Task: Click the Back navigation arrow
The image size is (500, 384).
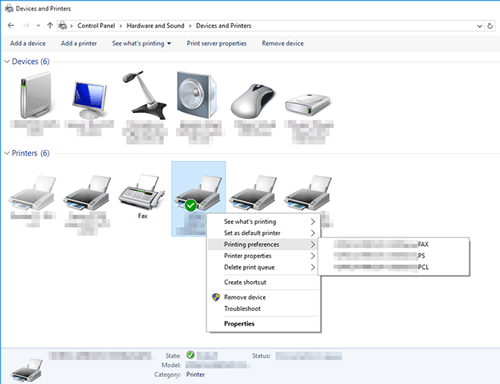Action: 11,26
